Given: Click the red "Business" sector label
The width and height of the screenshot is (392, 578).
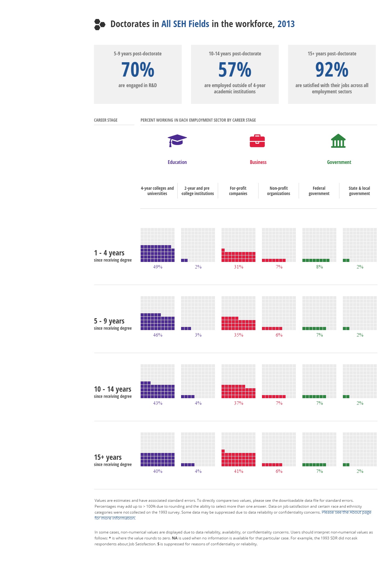Looking at the screenshot, I should pyautogui.click(x=258, y=162).
